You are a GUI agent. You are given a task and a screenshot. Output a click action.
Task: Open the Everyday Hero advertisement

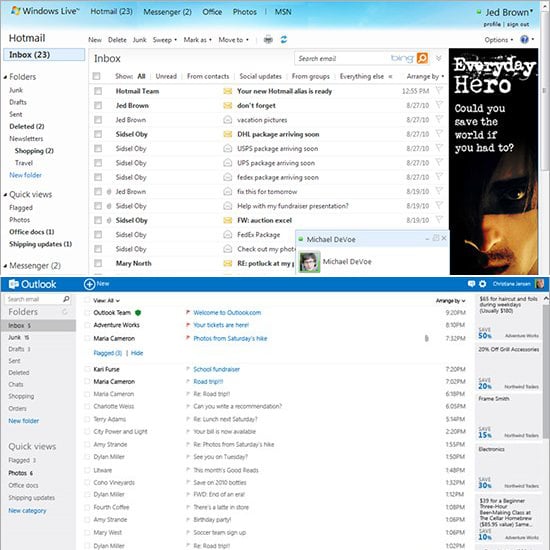[494, 161]
